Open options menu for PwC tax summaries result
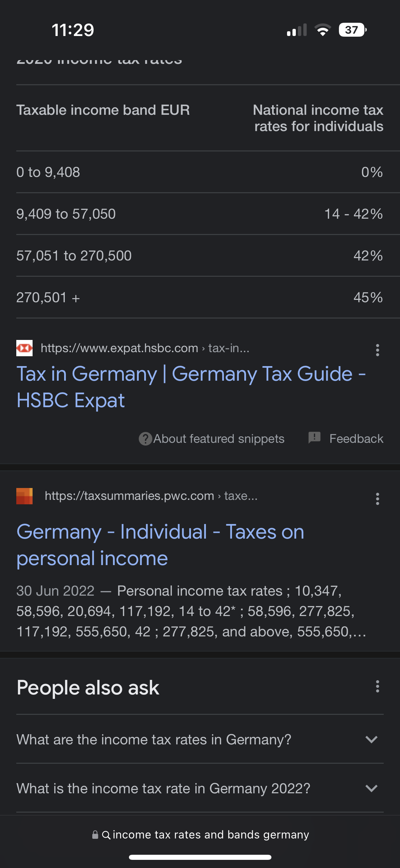The width and height of the screenshot is (400, 868). 377,499
